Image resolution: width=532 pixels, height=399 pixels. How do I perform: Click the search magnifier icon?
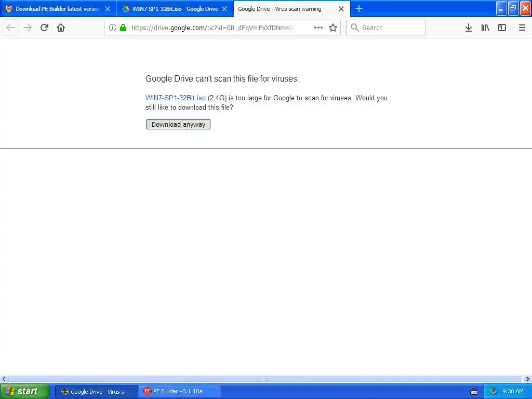tap(354, 28)
